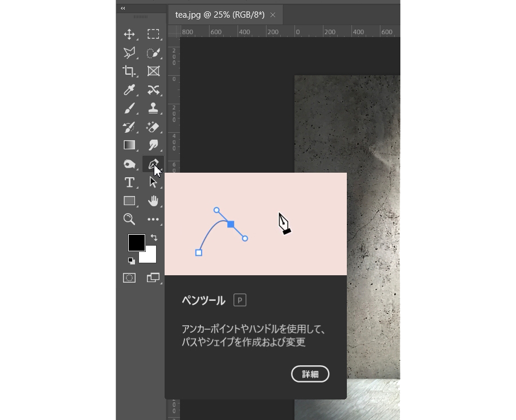
Task: Click the horizontal ruler at the top
Action: click(x=290, y=31)
